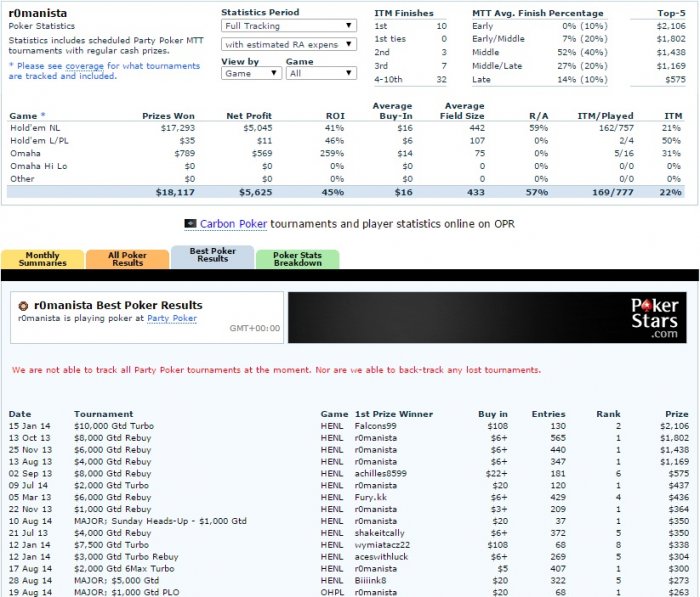This screenshot has height=597, width=700.
Task: Select the Best Poker Results tab
Action: 212,256
